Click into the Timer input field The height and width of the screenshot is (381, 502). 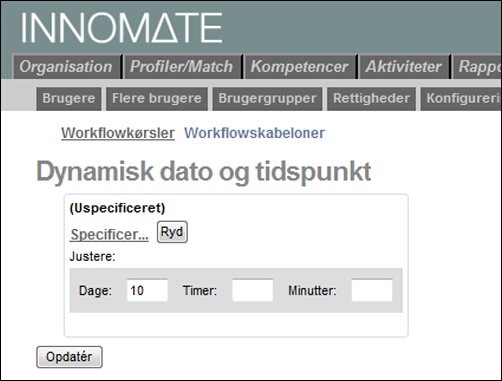253,290
